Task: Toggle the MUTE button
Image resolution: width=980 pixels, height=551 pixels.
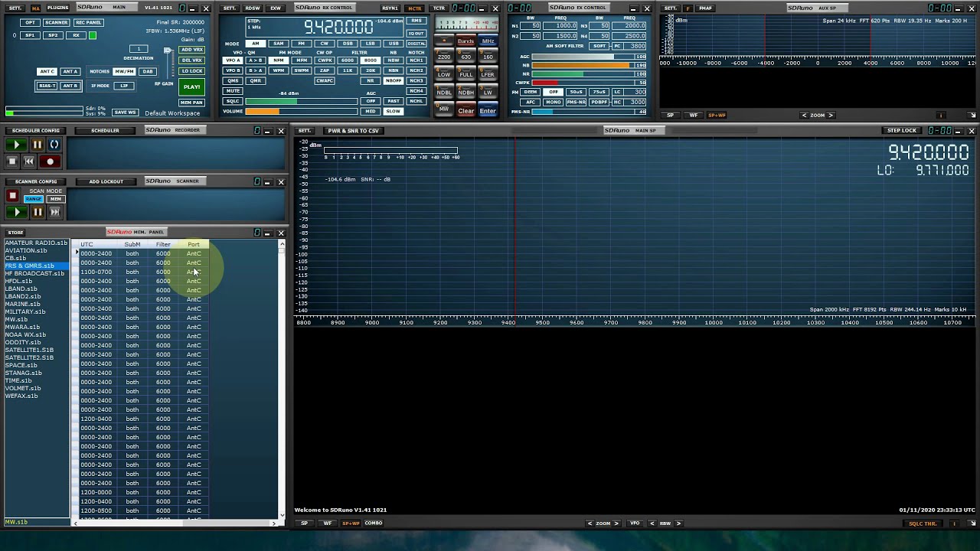Action: (x=232, y=91)
